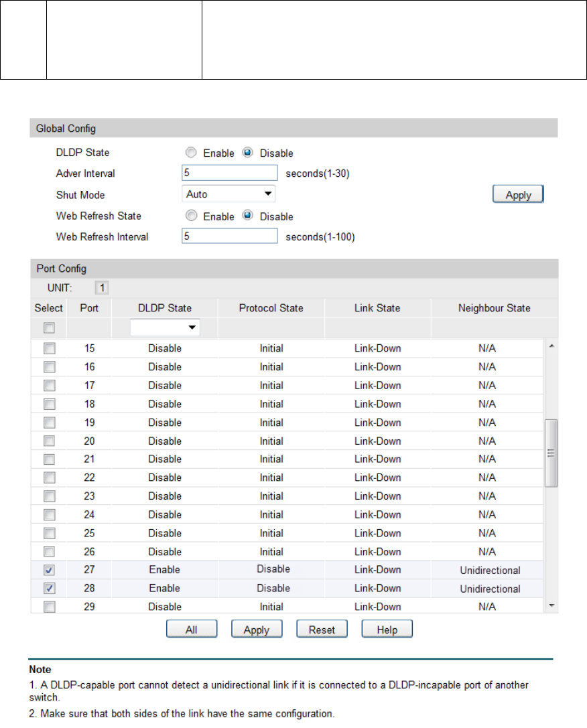Image resolution: width=587 pixels, height=728 pixels.
Task: Select Enable radio for Web Refresh State
Action: point(191,216)
